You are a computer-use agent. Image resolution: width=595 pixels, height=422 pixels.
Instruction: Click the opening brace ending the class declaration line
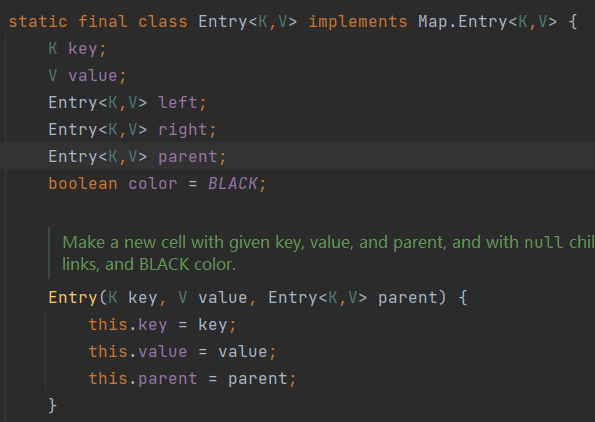click(573, 22)
